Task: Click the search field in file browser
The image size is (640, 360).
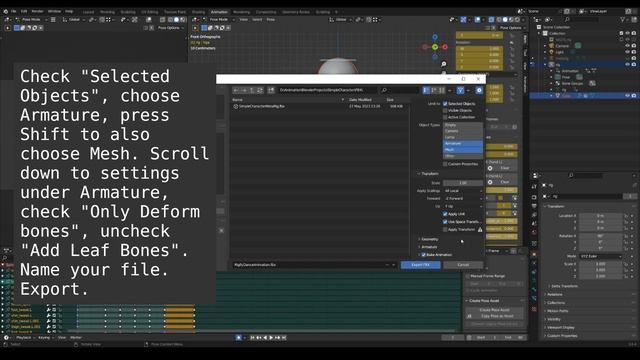Action: [x=399, y=90]
